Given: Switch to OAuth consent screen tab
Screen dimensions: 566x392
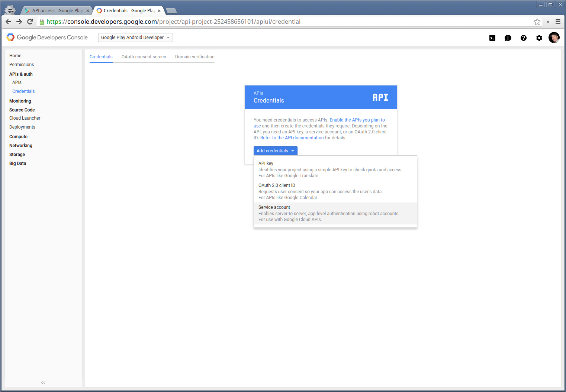Looking at the screenshot, I should (144, 57).
